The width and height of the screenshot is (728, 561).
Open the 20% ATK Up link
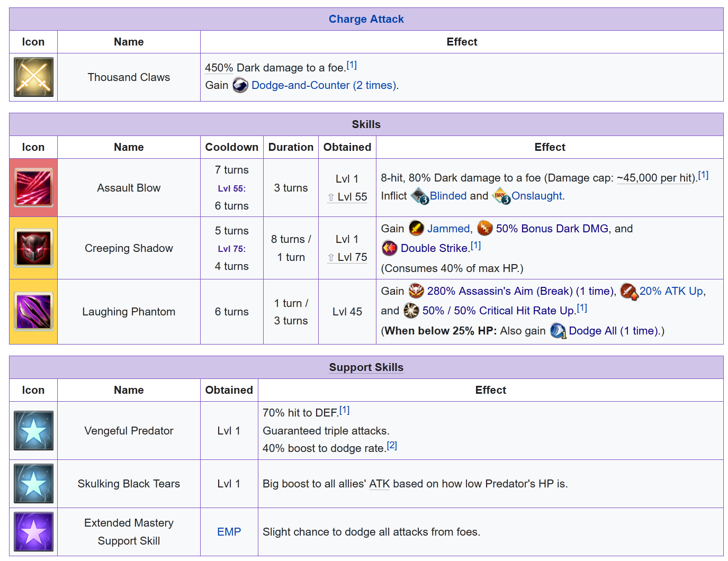(x=671, y=291)
